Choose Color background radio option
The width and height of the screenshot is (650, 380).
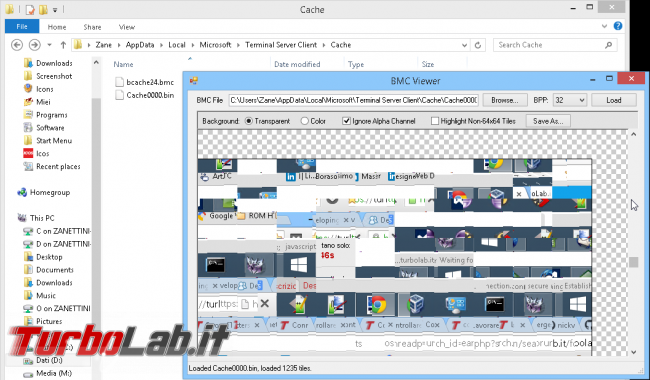305,121
